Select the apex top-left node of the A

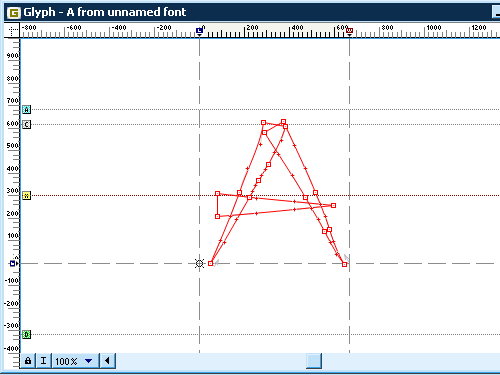(263, 123)
